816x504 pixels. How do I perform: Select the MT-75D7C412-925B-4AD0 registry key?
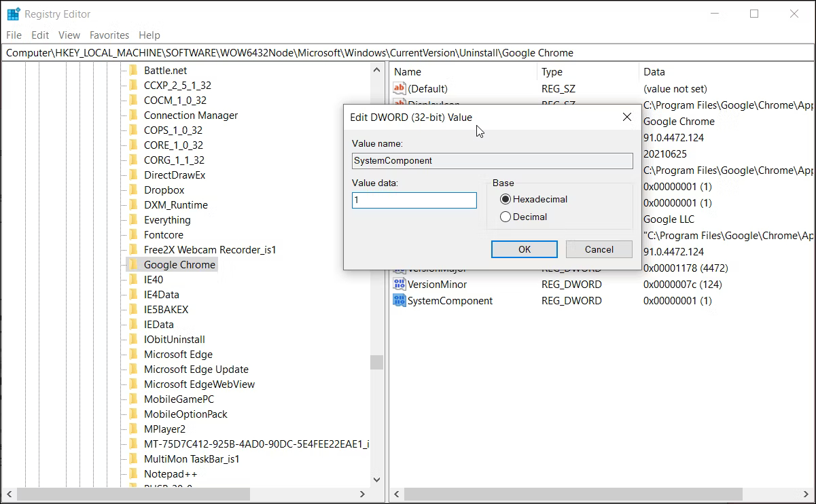(x=256, y=444)
